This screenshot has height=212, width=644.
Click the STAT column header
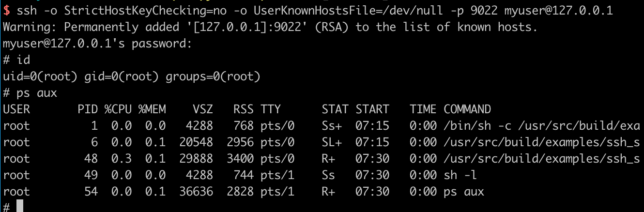point(335,109)
